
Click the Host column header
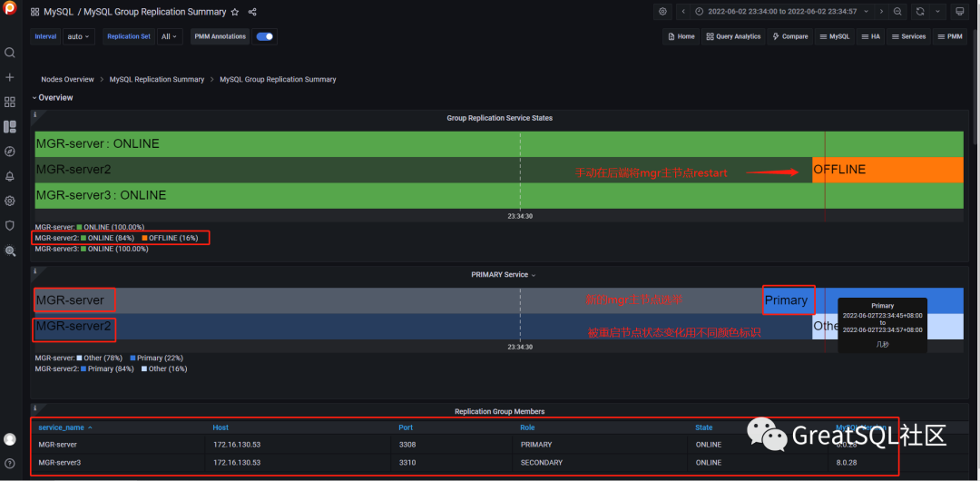pos(220,427)
